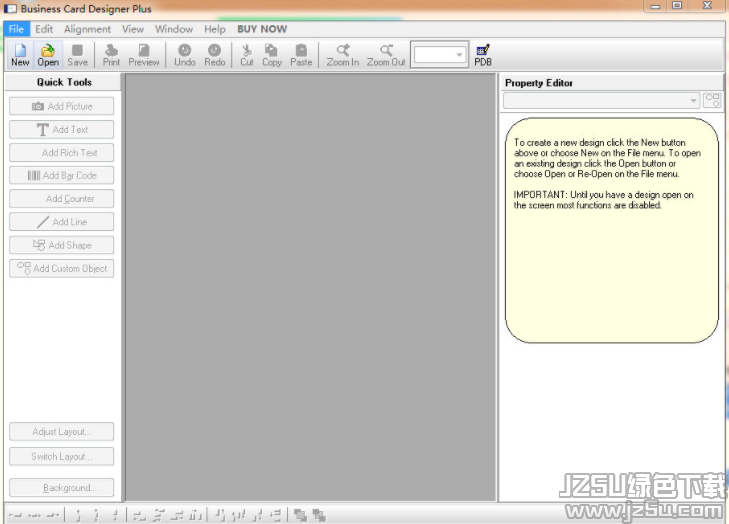Click the New design toolbar icon

click(x=20, y=55)
